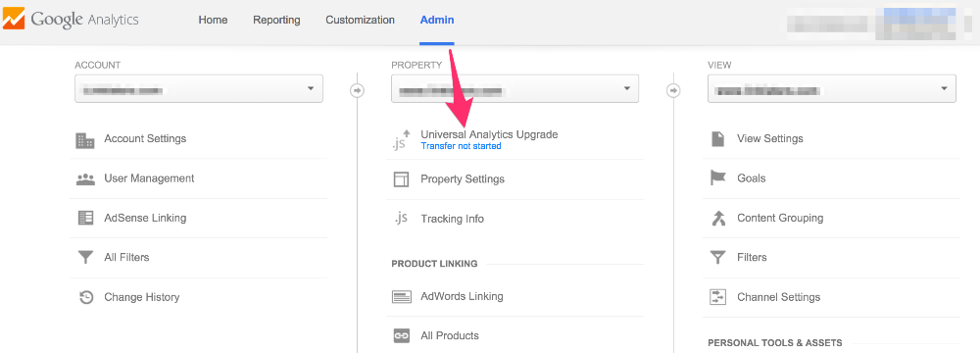Click the Goals flag icon
This screenshot has width=980, height=353.
point(718,178)
